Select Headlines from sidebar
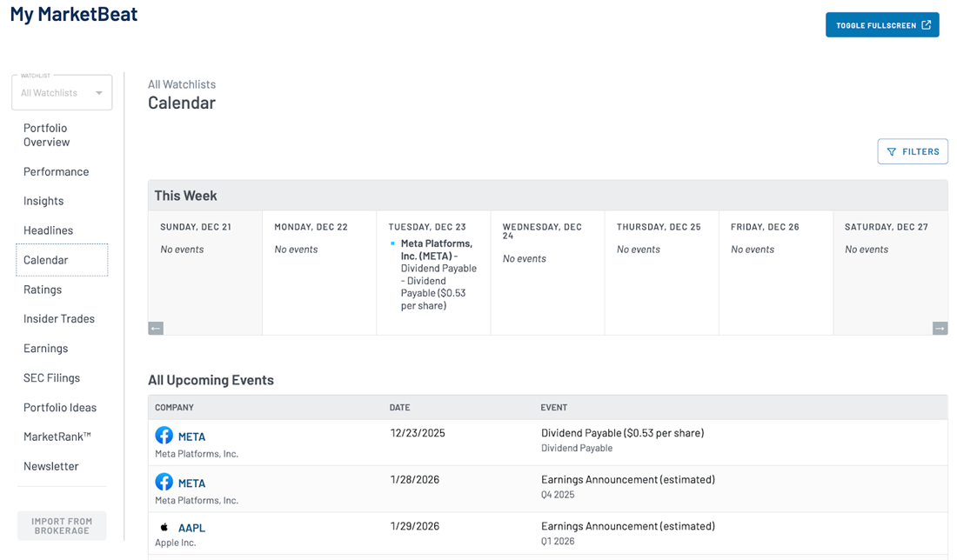 [x=48, y=230]
